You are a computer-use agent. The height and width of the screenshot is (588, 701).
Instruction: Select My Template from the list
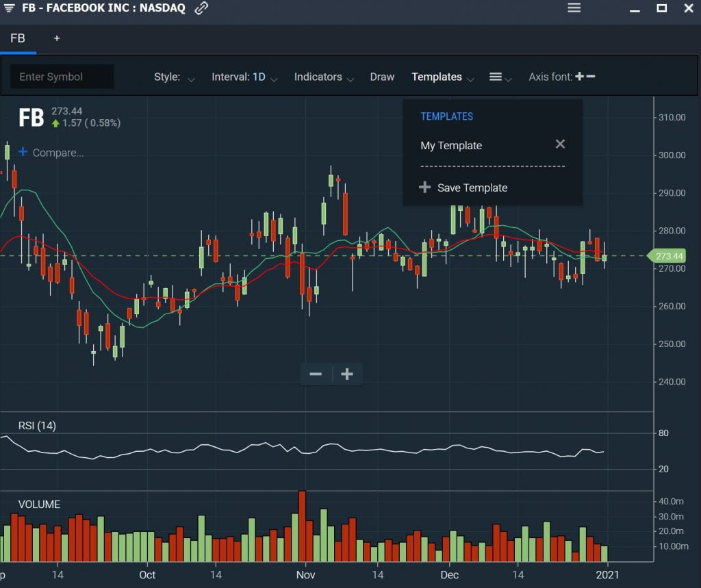pyautogui.click(x=451, y=145)
